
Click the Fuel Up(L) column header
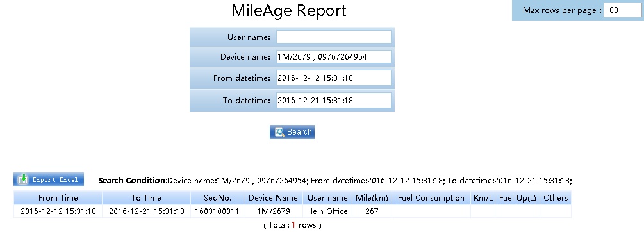click(x=518, y=198)
